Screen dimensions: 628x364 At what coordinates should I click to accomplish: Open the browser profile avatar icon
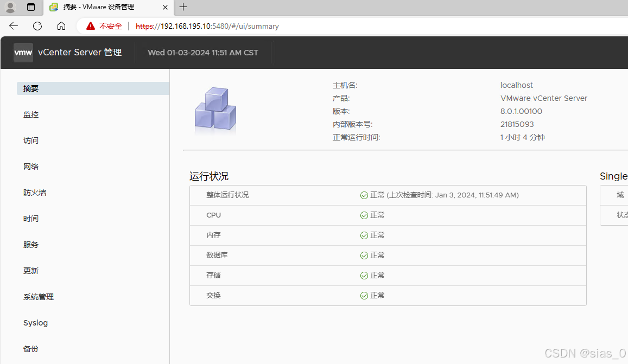tap(10, 7)
